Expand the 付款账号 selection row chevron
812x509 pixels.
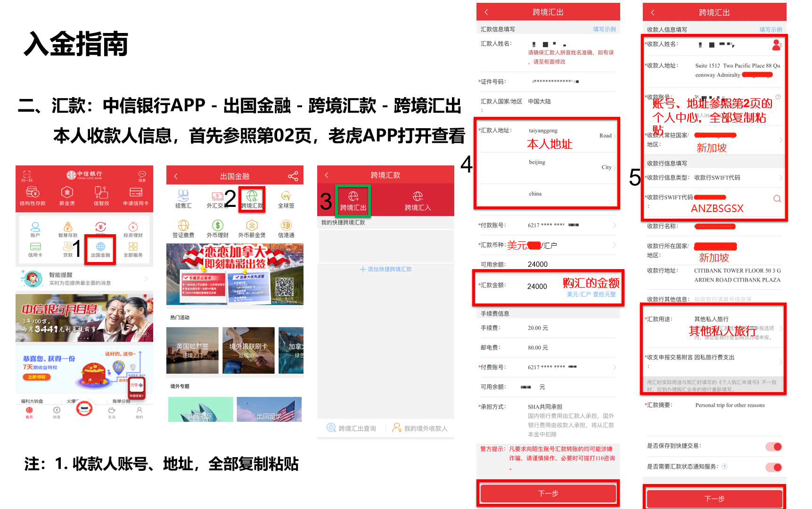coord(614,225)
